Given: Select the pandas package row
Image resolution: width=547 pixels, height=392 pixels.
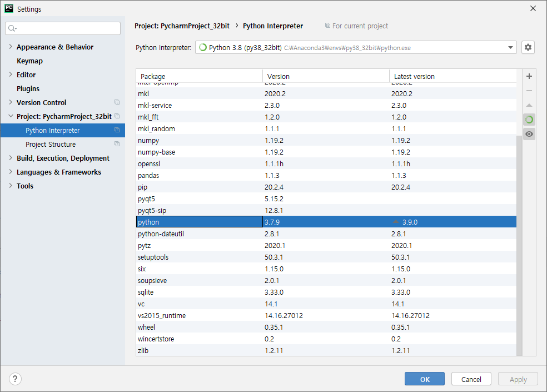Looking at the screenshot, I should click(326, 175).
